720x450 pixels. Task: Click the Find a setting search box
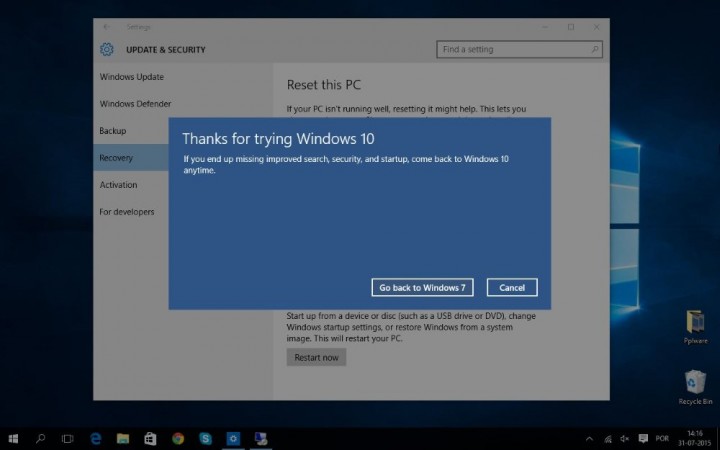(x=519, y=49)
